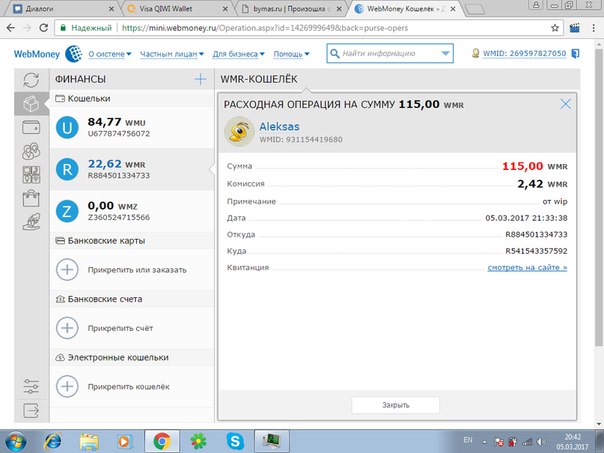This screenshot has width=604, height=453.
Task: Click the plus circle for Прикрепить или заказать
Action: point(68,269)
